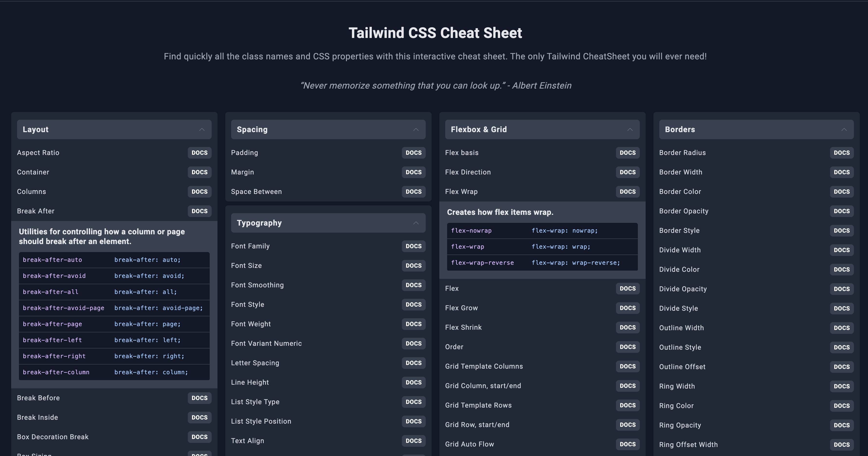
Task: Open DOCS link for Flex Wrap
Action: pyautogui.click(x=627, y=192)
